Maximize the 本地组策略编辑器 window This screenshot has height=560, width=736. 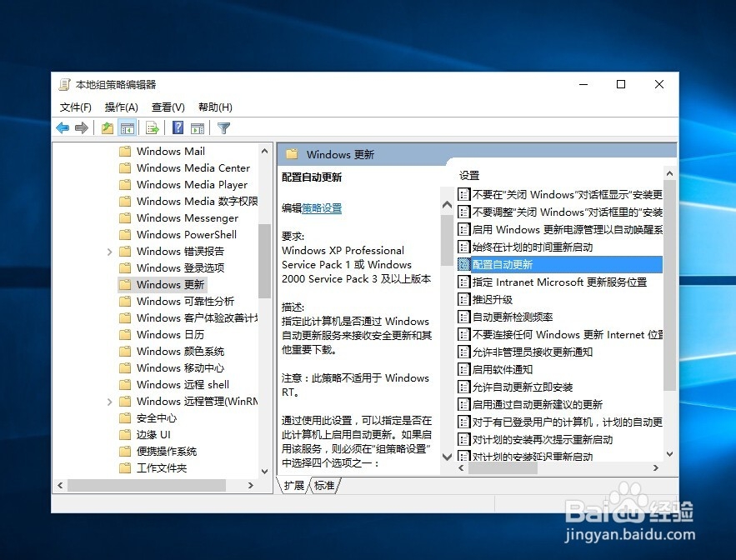coord(621,84)
